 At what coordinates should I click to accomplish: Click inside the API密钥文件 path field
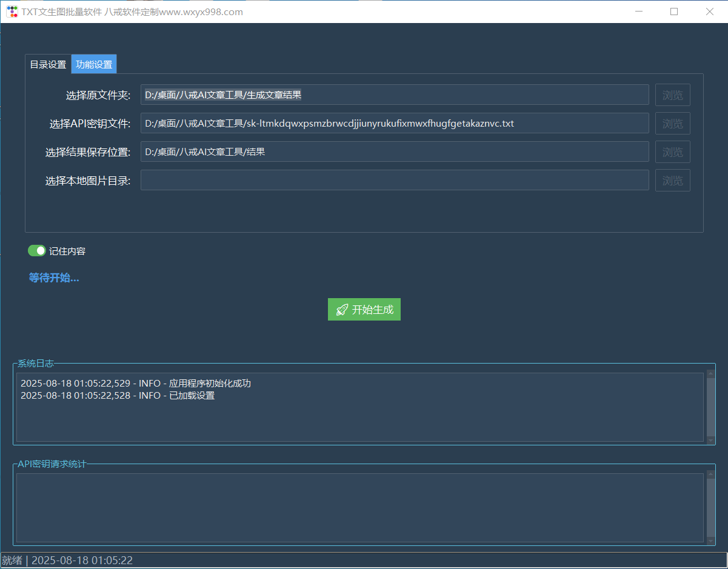[394, 124]
